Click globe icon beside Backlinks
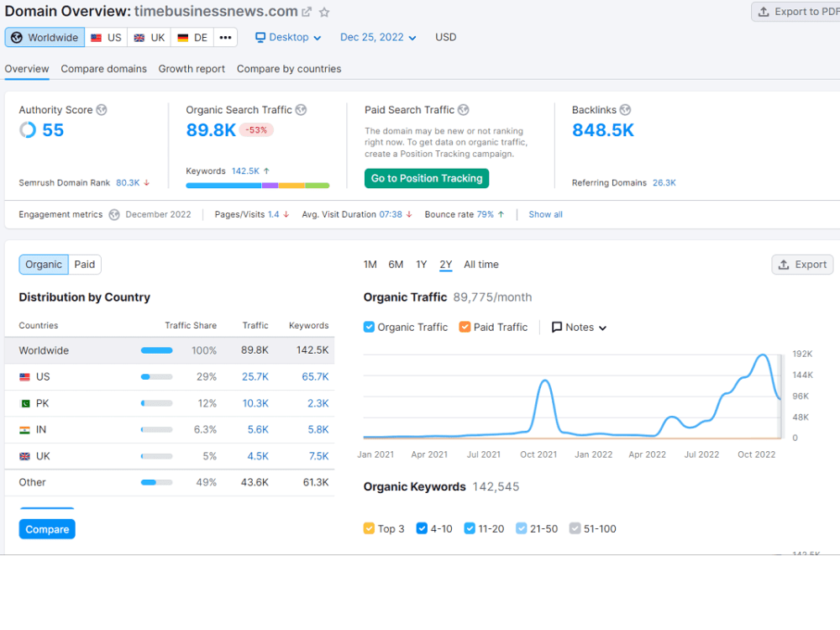Screen dimensions: 840x630 click(625, 110)
